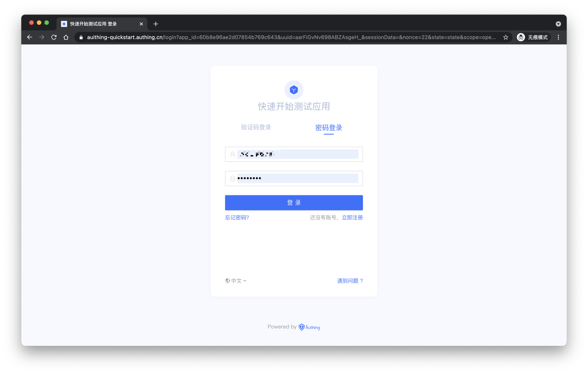Switch to the 验证码登录 tab

click(x=256, y=127)
